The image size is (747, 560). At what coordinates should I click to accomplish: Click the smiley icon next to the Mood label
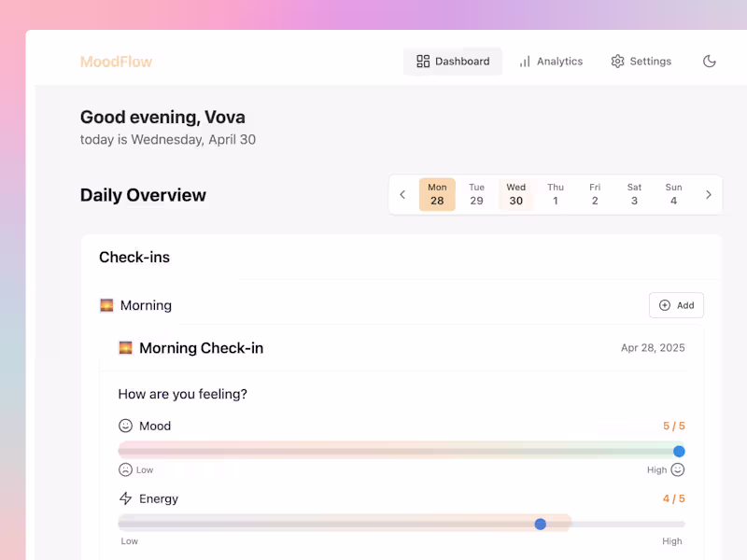click(125, 426)
